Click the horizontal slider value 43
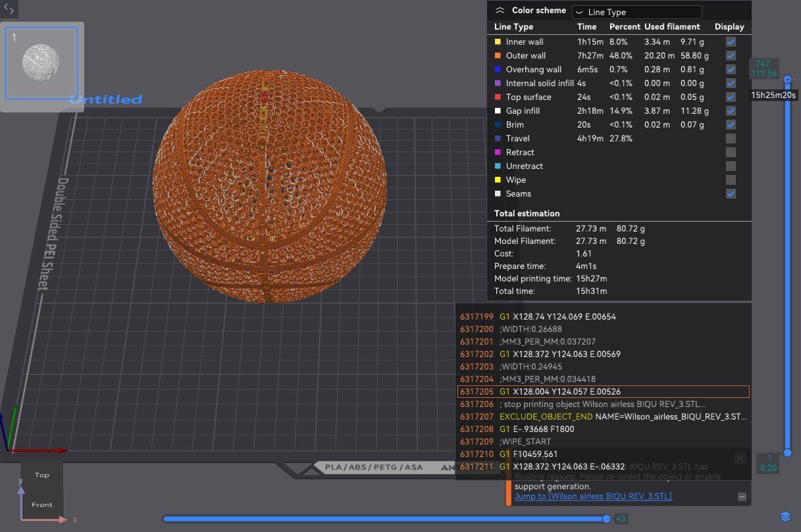 pyautogui.click(x=621, y=519)
